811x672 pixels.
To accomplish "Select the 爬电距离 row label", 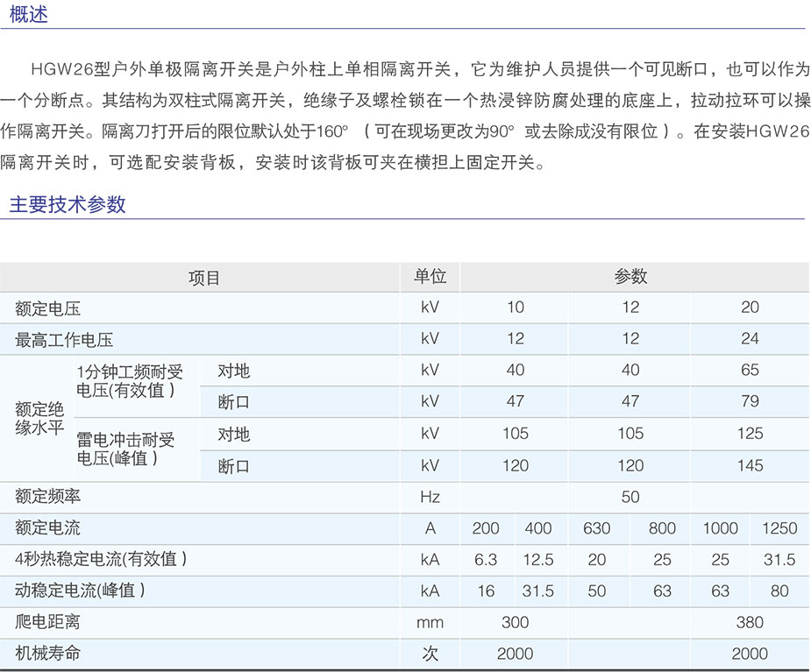I will click(x=48, y=623).
